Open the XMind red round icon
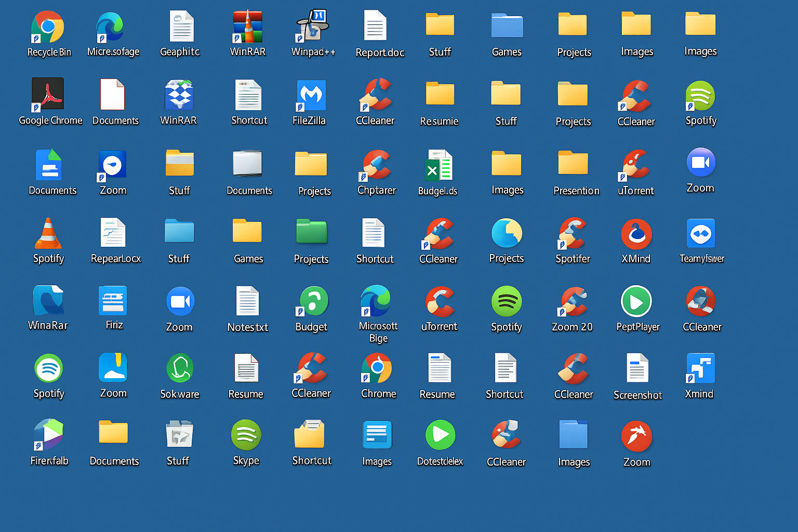 pos(636,234)
